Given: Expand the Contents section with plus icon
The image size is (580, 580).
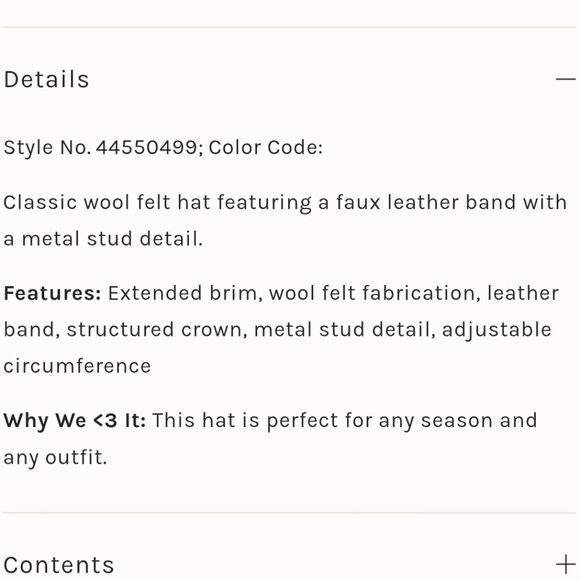Looking at the screenshot, I should 566,564.
